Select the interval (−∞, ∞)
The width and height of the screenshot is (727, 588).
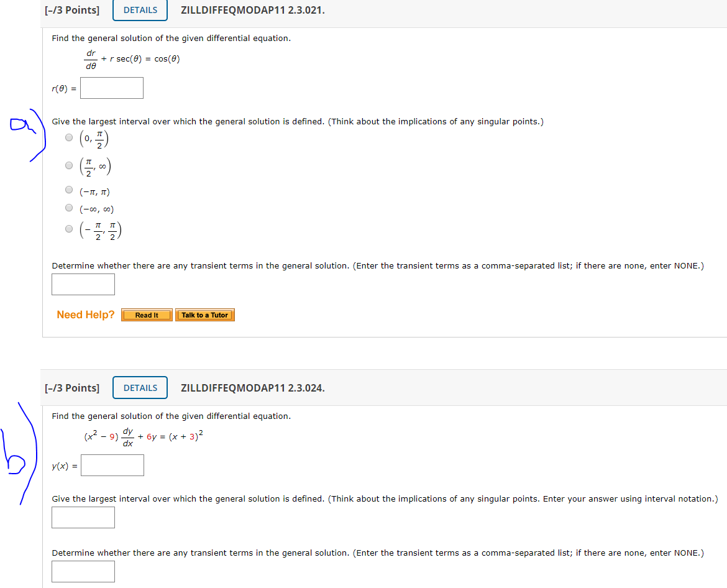[69, 207]
